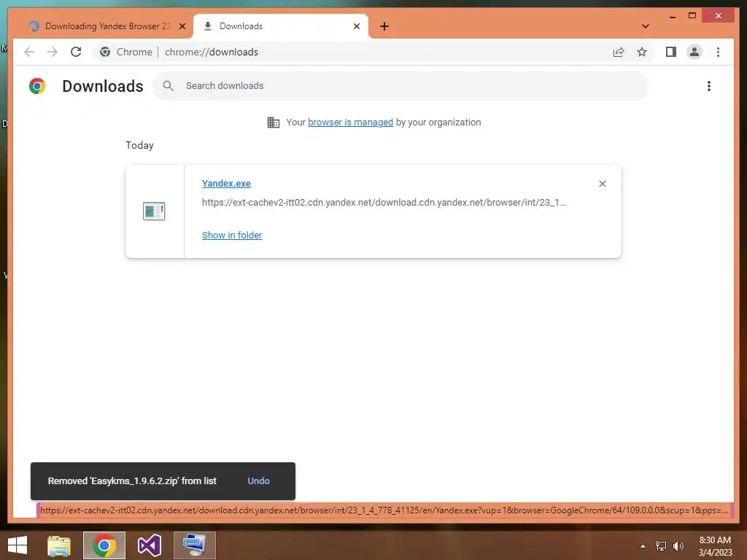Maximize the Chrome window
The image size is (747, 560).
(692, 16)
